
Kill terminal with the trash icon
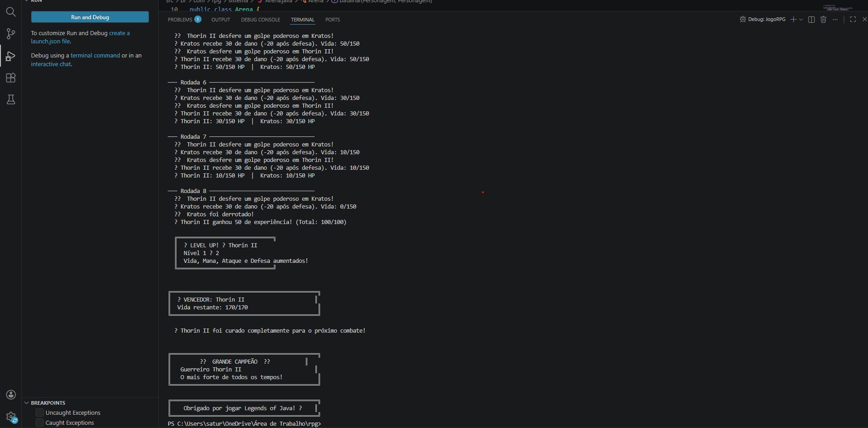pyautogui.click(x=823, y=19)
